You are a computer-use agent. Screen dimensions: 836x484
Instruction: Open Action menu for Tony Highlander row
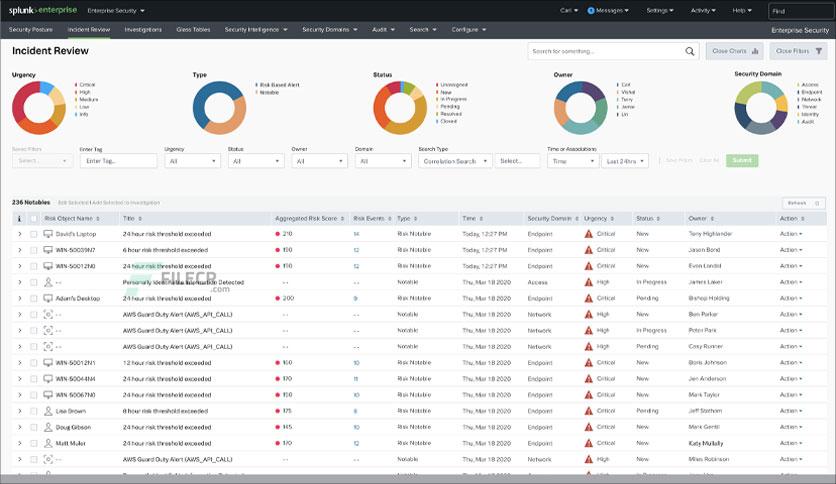791,234
